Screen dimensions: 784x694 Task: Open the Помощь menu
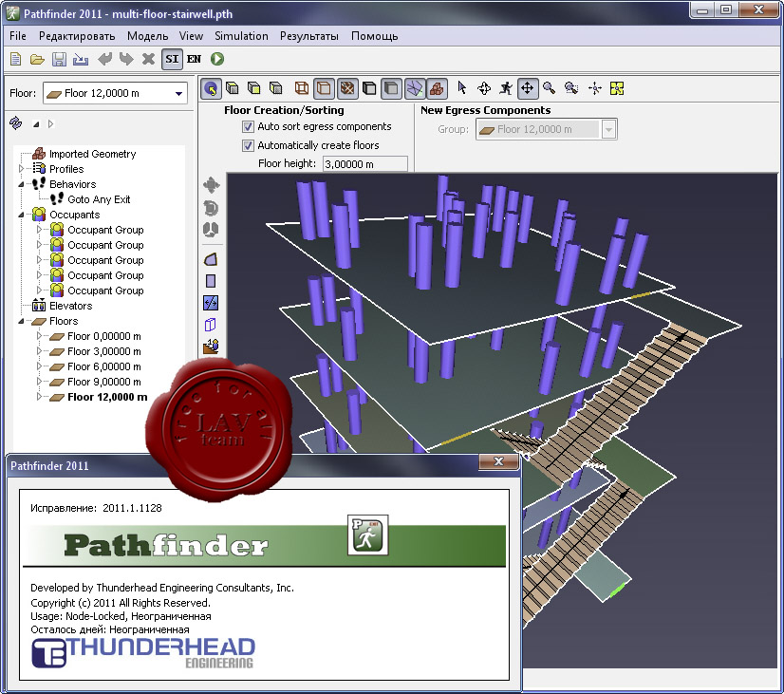[x=375, y=36]
